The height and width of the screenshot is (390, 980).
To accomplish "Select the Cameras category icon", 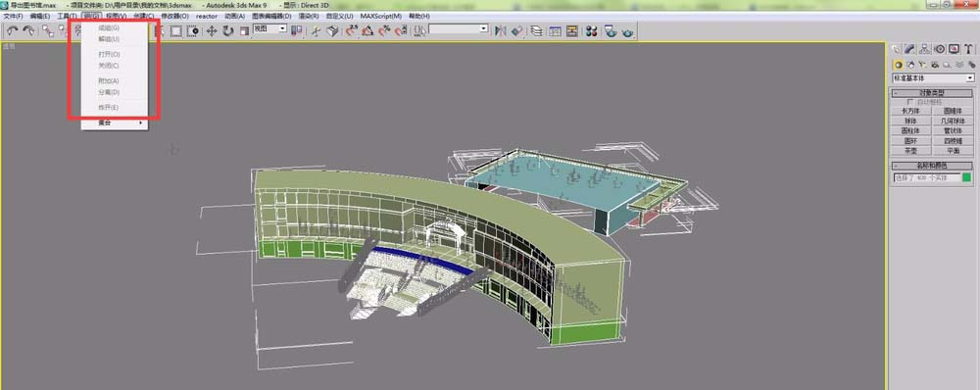I will coord(935,65).
